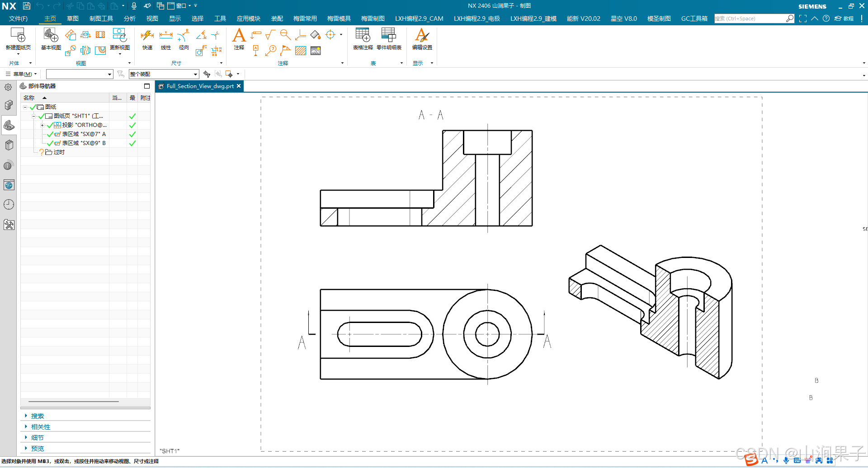Click the 附注 column header
This screenshot has height=468, width=868.
coord(145,98)
